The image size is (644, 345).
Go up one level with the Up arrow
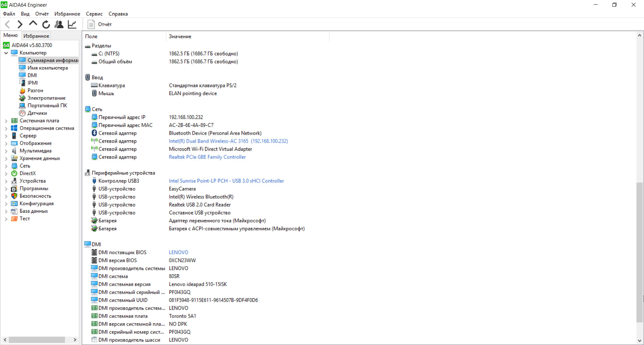[x=33, y=23]
